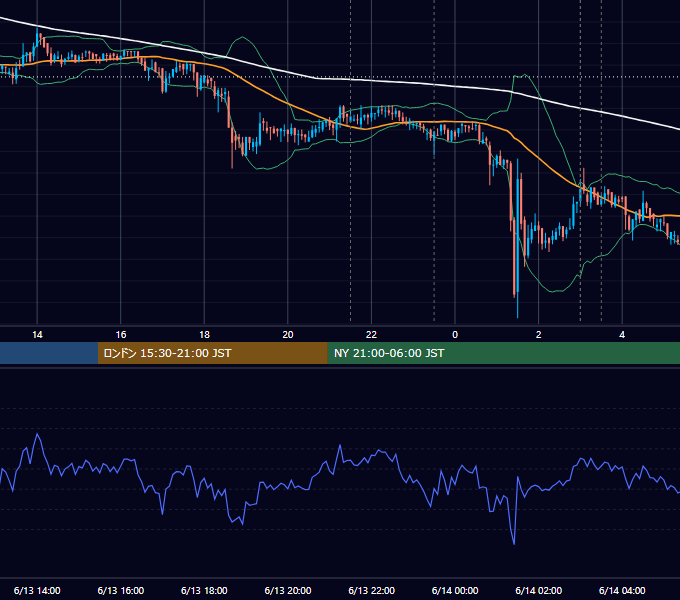This screenshot has width=680, height=600.
Task: Click hour label 20 on price chart axis
Action: pyautogui.click(x=288, y=335)
